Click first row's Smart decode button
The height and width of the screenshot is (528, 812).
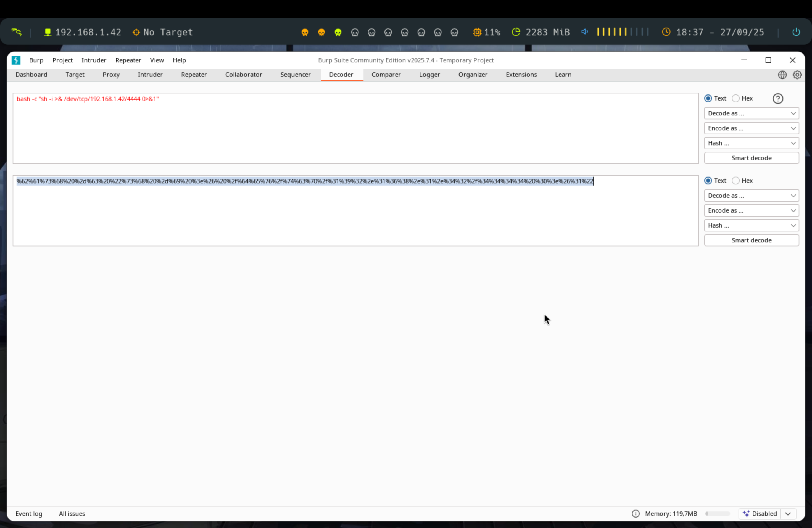tap(751, 158)
